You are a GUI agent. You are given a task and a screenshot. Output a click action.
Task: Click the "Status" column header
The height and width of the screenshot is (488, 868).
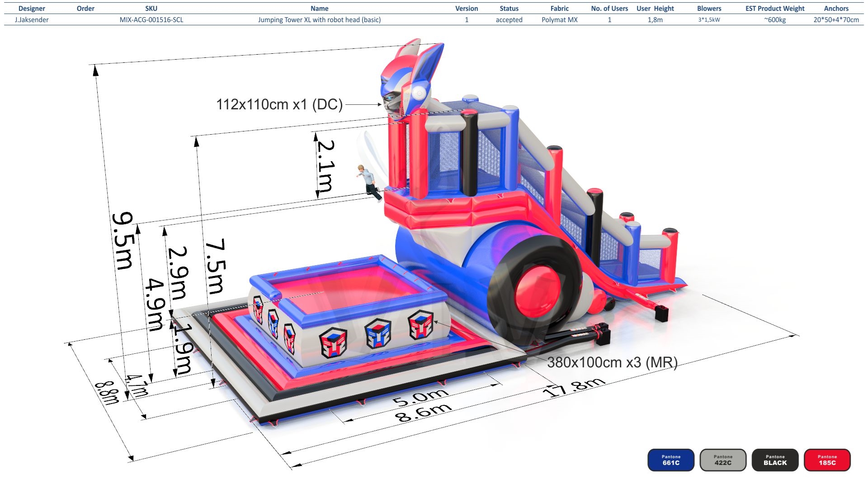point(509,9)
